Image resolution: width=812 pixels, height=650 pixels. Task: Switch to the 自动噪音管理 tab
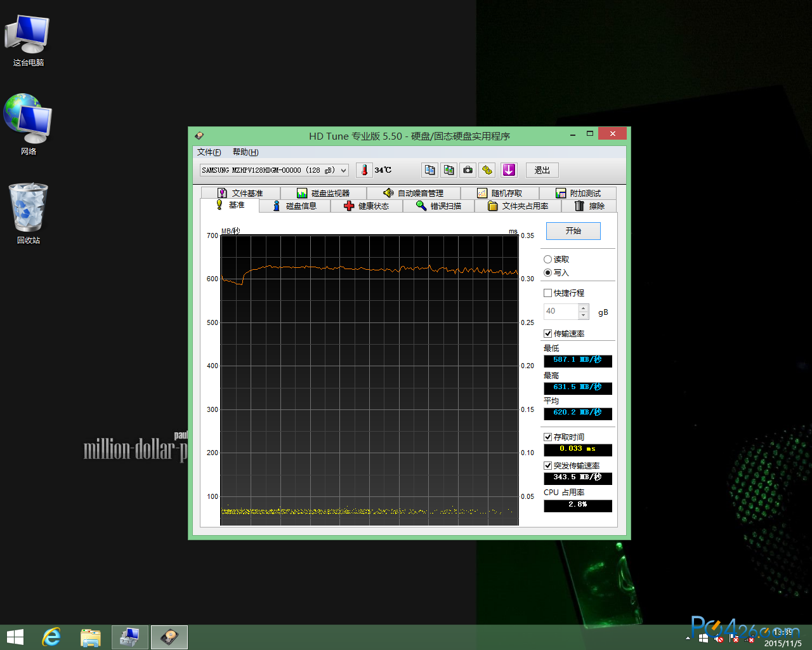414,193
